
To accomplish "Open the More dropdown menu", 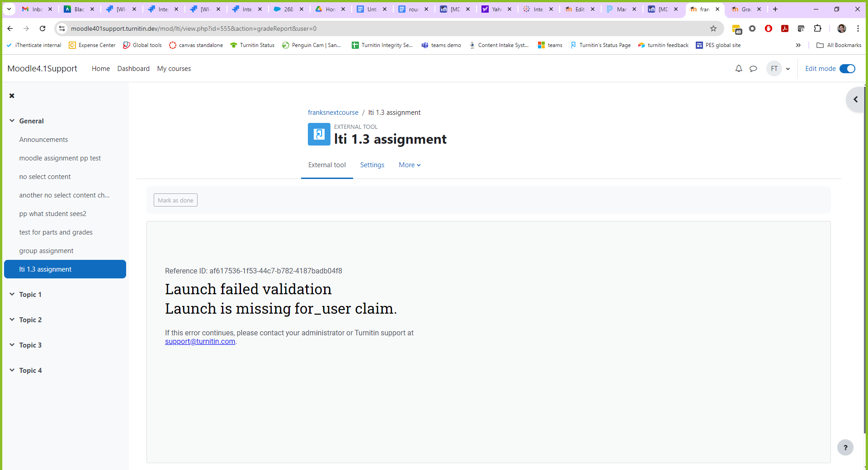I will click(410, 165).
